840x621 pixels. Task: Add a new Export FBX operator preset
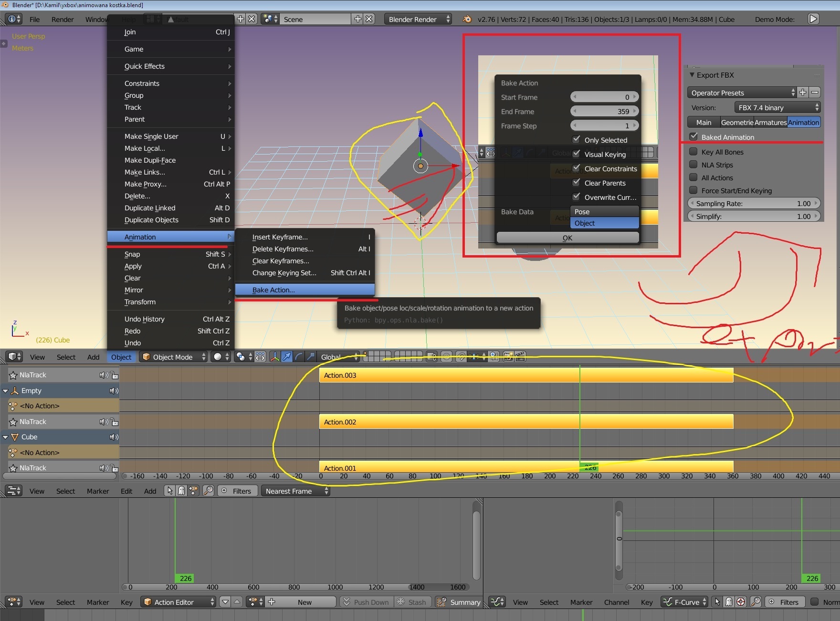coord(803,93)
